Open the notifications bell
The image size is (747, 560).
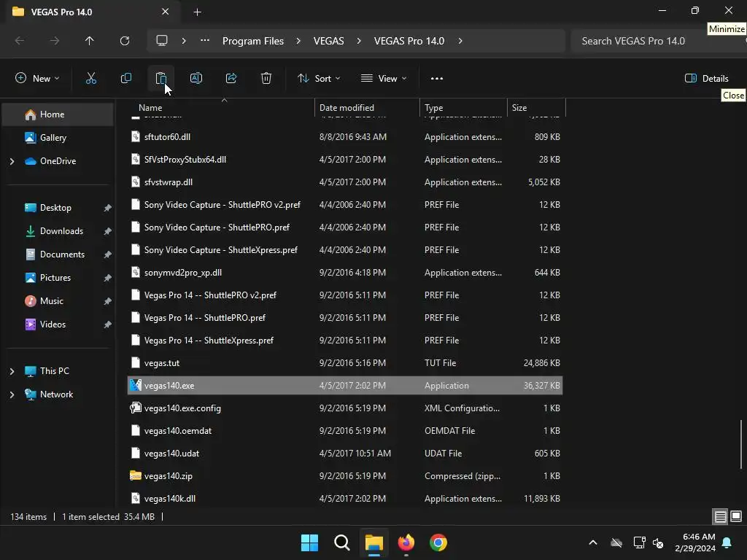coord(727,542)
